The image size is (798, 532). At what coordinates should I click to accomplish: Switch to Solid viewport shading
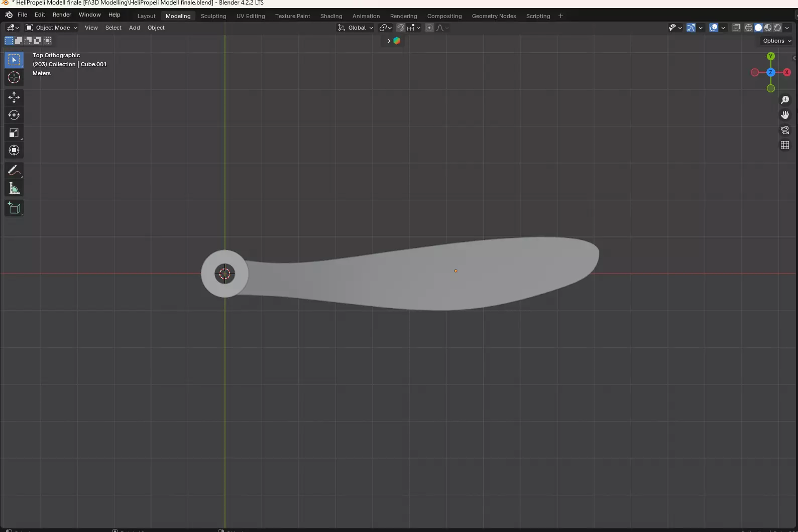pos(758,28)
